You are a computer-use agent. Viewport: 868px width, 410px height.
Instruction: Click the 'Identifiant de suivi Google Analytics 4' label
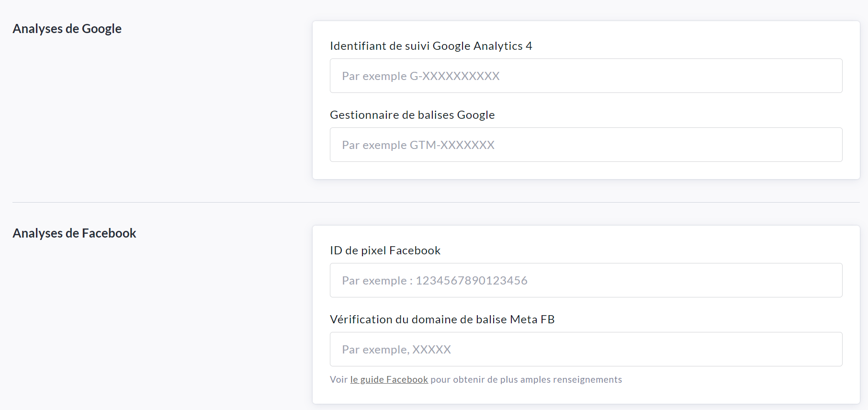[431, 46]
